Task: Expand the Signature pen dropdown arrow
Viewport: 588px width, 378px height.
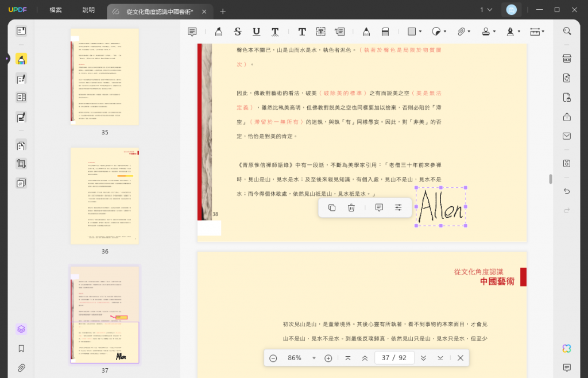Action: click(519, 32)
